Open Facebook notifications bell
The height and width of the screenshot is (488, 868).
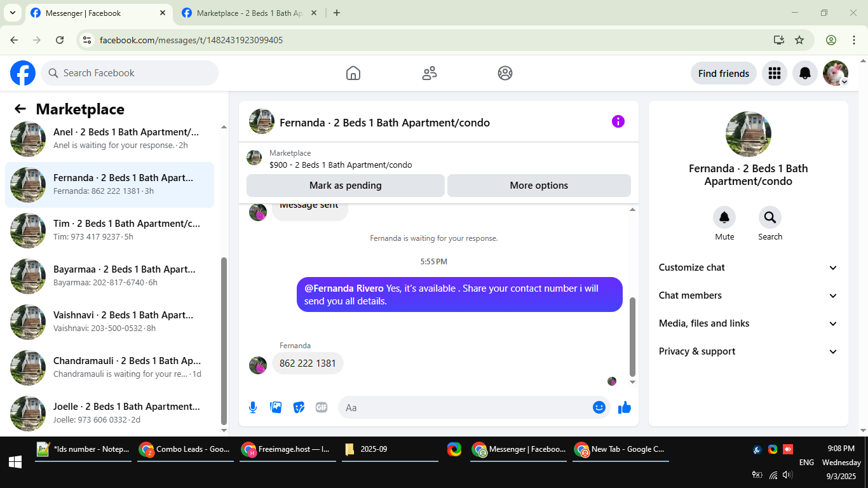click(x=805, y=73)
